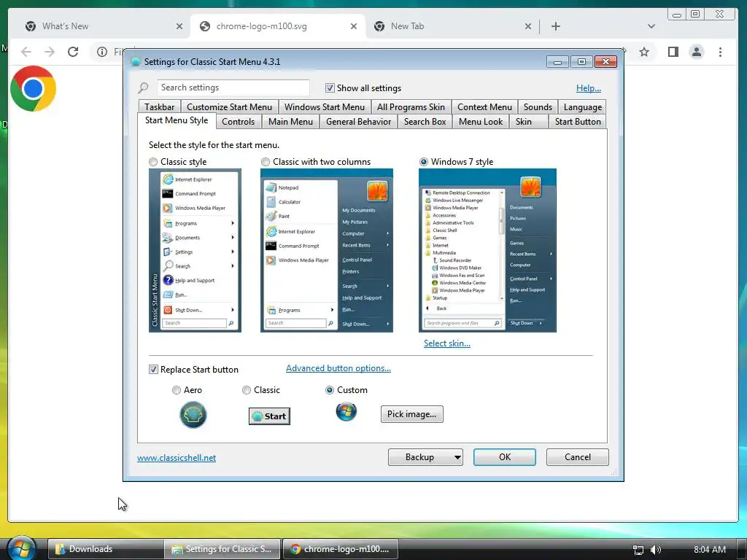Close the New Tab tab
The image size is (747, 560).
click(x=528, y=26)
